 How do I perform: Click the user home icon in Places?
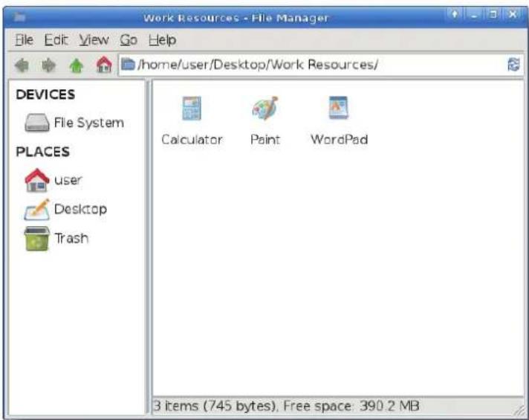[x=36, y=181]
